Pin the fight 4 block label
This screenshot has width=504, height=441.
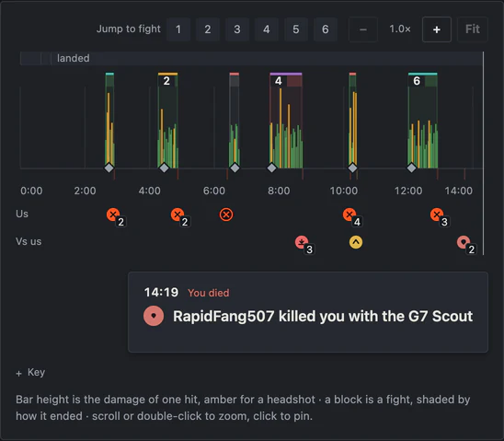pyautogui.click(x=279, y=81)
